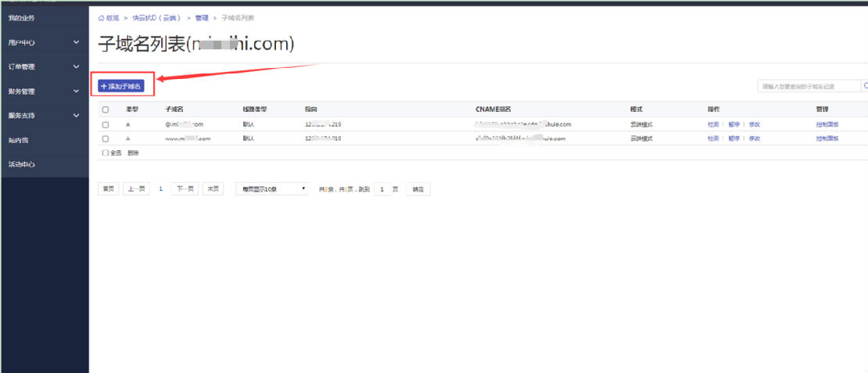868x373 pixels.
Task: Click the 下一页 pagination button
Action: [185, 189]
